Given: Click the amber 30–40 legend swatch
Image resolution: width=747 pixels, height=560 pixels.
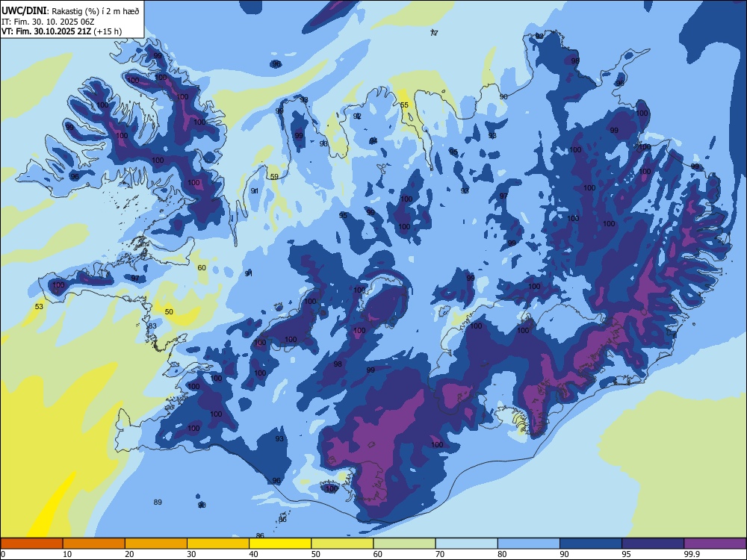Looking at the screenshot, I should point(218,544).
